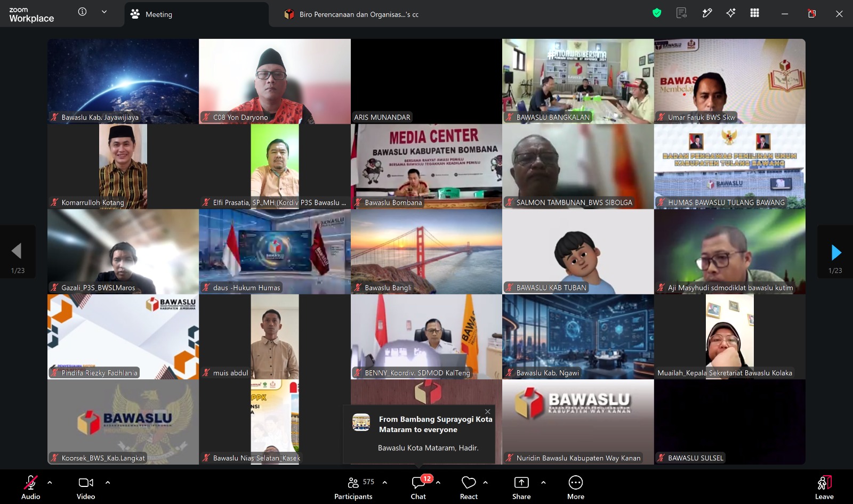Open the meeting notes icon in title bar

[x=681, y=13]
